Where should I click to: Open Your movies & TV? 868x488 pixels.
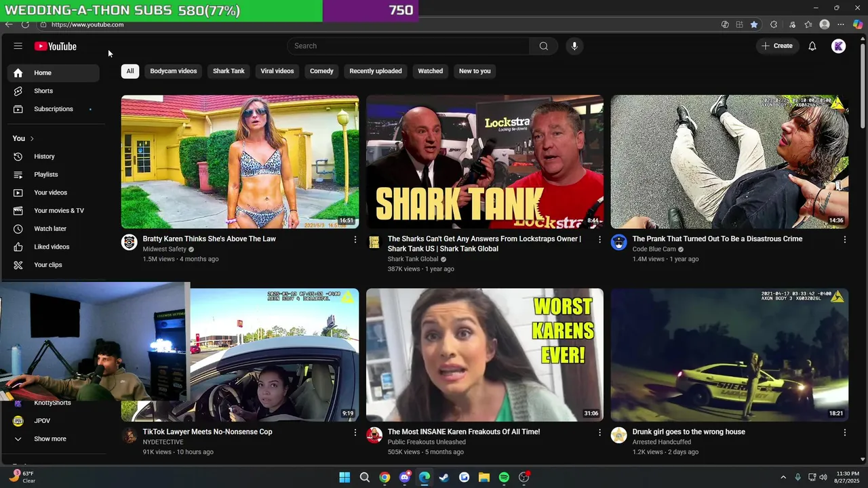pyautogui.click(x=54, y=211)
